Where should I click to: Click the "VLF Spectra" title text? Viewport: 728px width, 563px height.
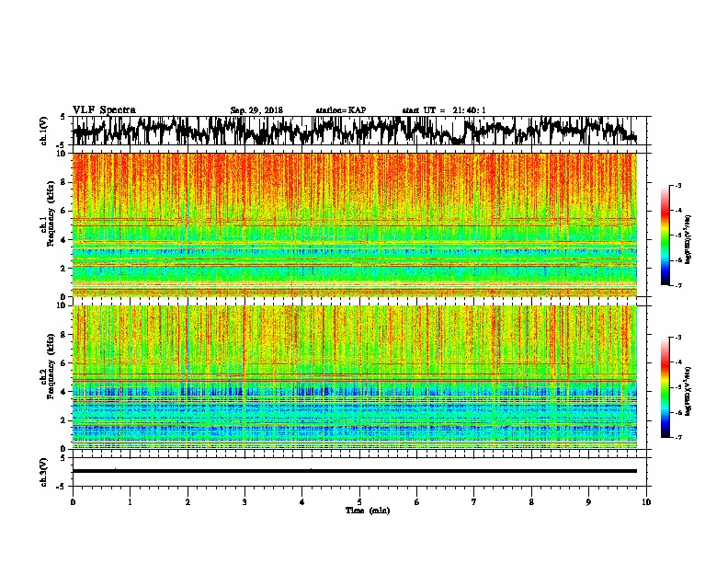click(x=104, y=110)
